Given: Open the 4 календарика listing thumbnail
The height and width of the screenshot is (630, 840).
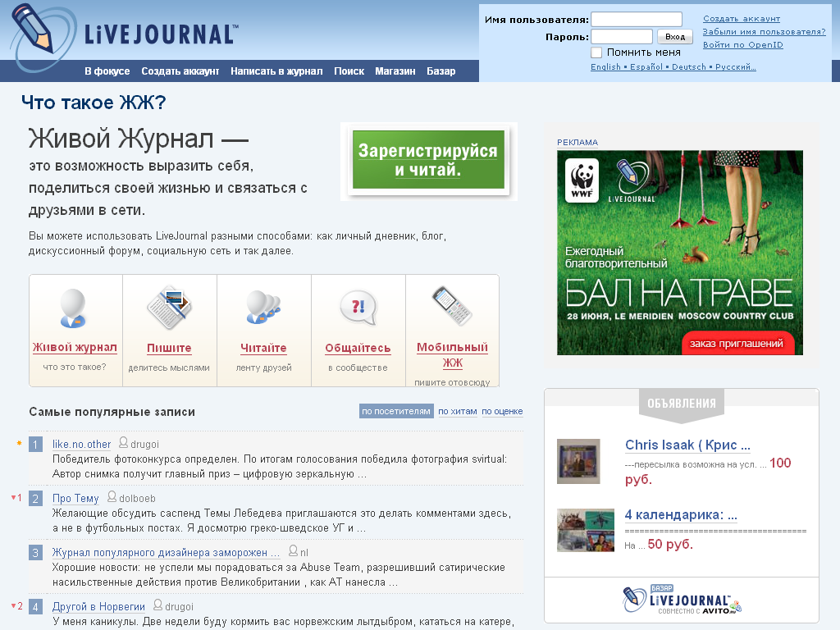Looking at the screenshot, I should (x=586, y=531).
